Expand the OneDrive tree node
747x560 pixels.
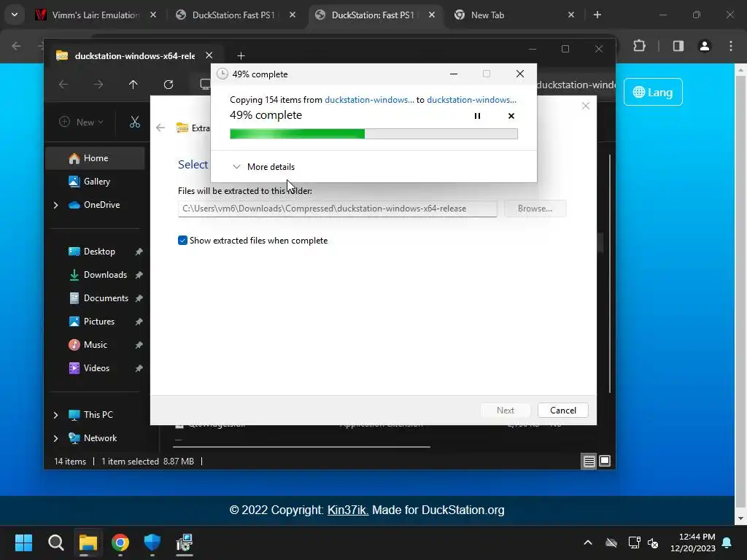pyautogui.click(x=55, y=205)
